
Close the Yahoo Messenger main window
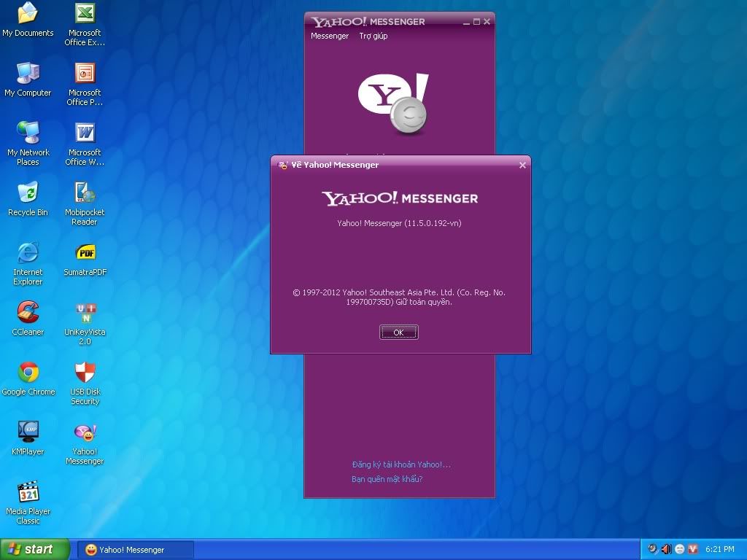tap(487, 22)
